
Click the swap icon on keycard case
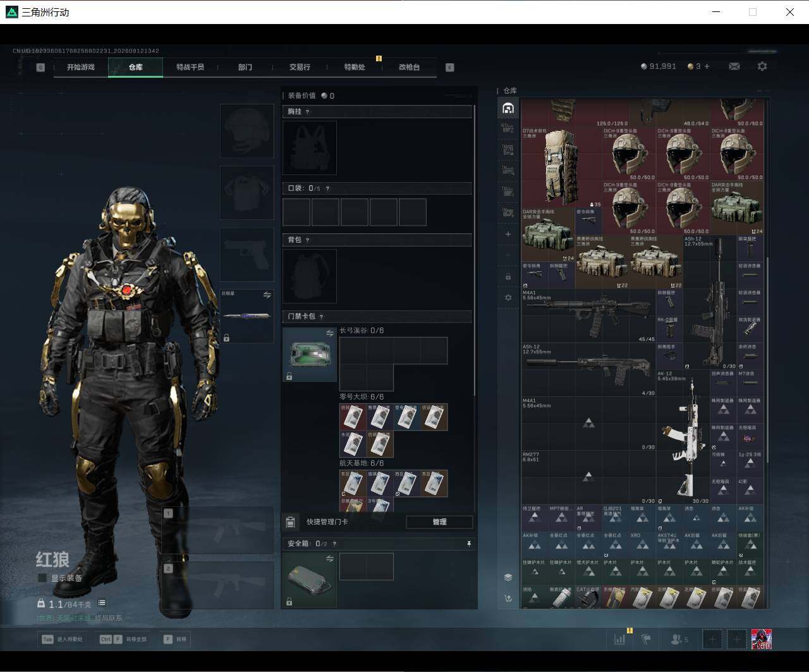[329, 333]
